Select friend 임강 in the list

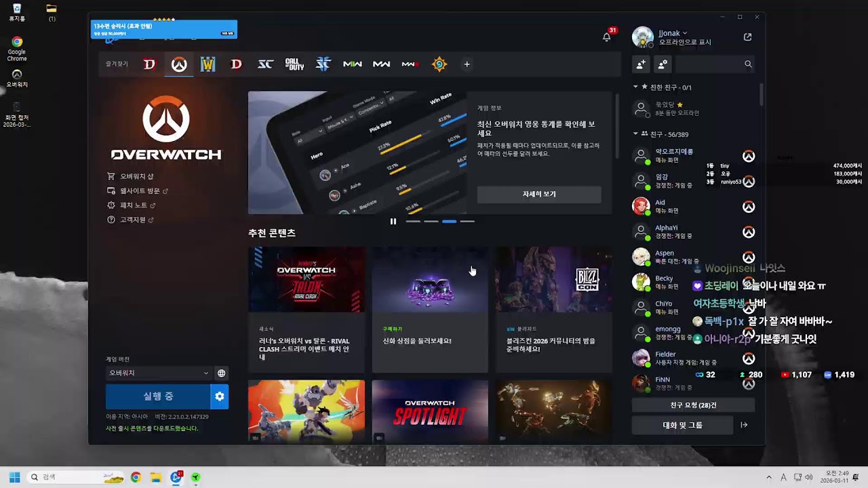click(694, 181)
